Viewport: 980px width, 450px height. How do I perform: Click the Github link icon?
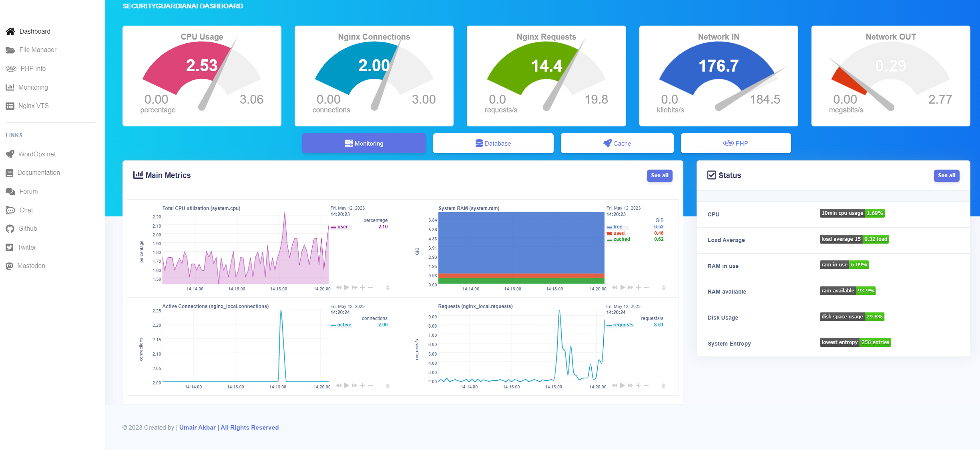point(10,229)
